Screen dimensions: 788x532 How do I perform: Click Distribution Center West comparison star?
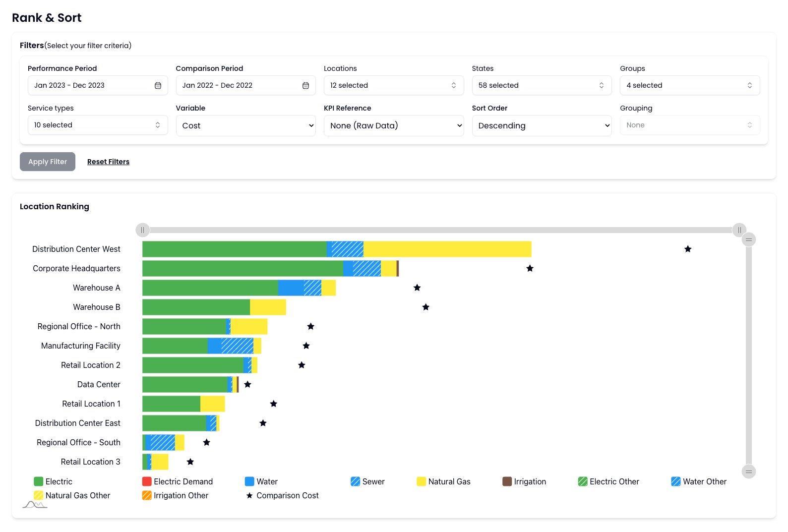coord(688,249)
